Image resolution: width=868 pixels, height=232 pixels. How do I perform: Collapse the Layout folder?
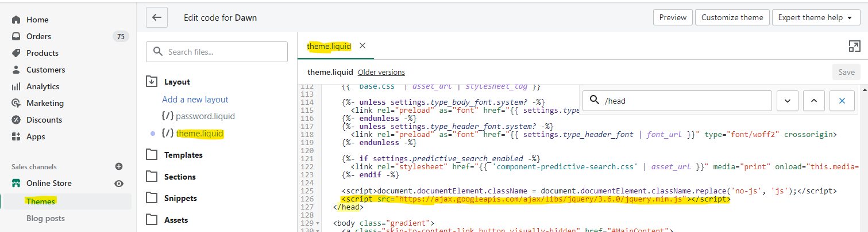tap(152, 82)
